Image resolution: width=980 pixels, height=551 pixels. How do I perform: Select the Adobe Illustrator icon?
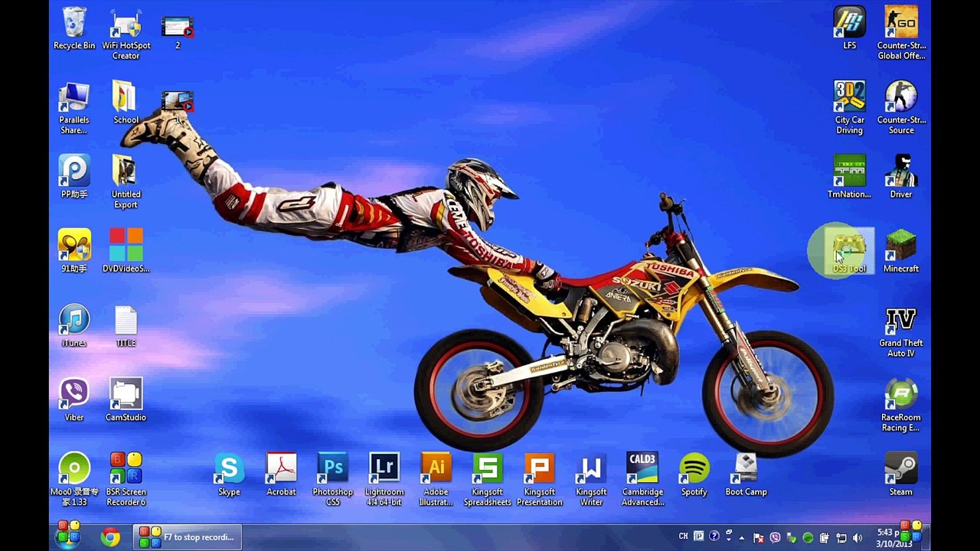coord(436,479)
